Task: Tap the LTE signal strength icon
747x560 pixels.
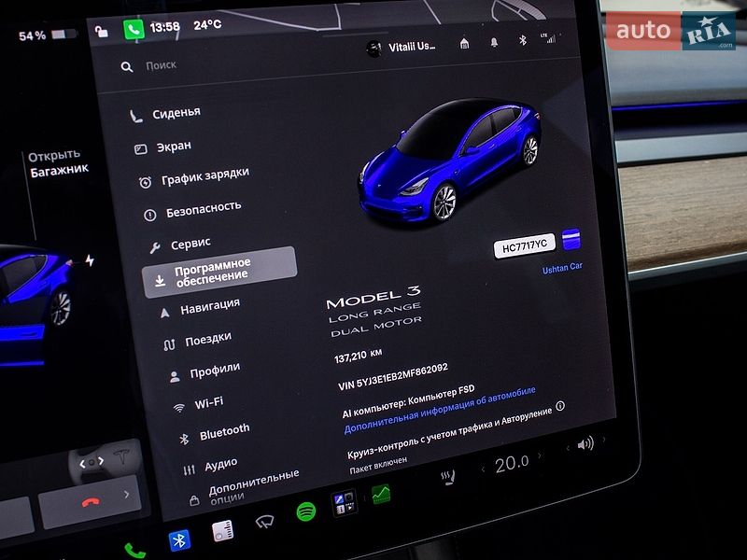Action: [x=548, y=38]
